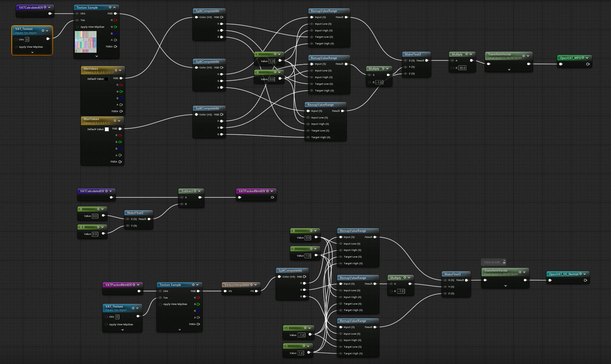This screenshot has width=611, height=364.
Task: Click preview icon on MinValues parameter node
Action: tap(116, 70)
